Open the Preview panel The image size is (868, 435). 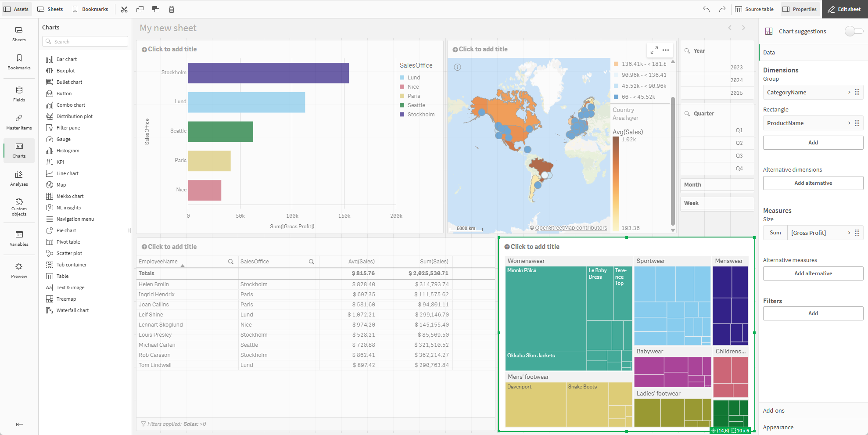pos(19,270)
